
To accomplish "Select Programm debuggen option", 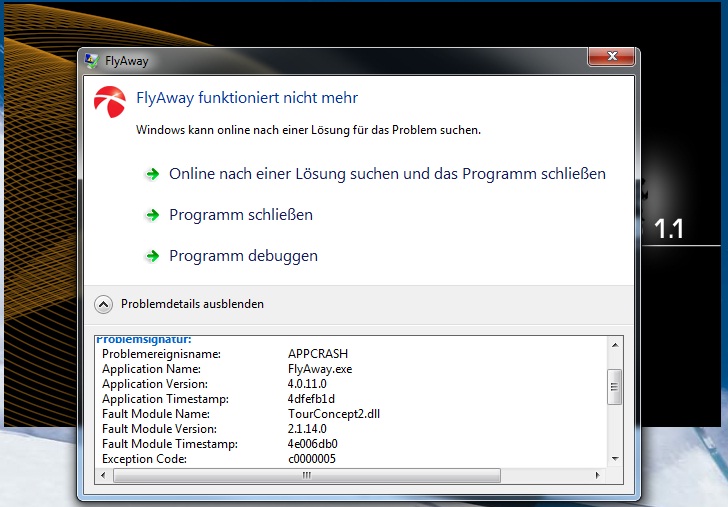I will (243, 256).
